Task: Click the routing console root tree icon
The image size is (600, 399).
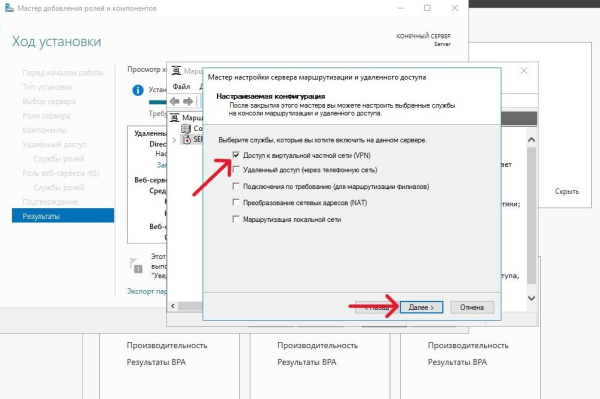Action: pos(174,117)
